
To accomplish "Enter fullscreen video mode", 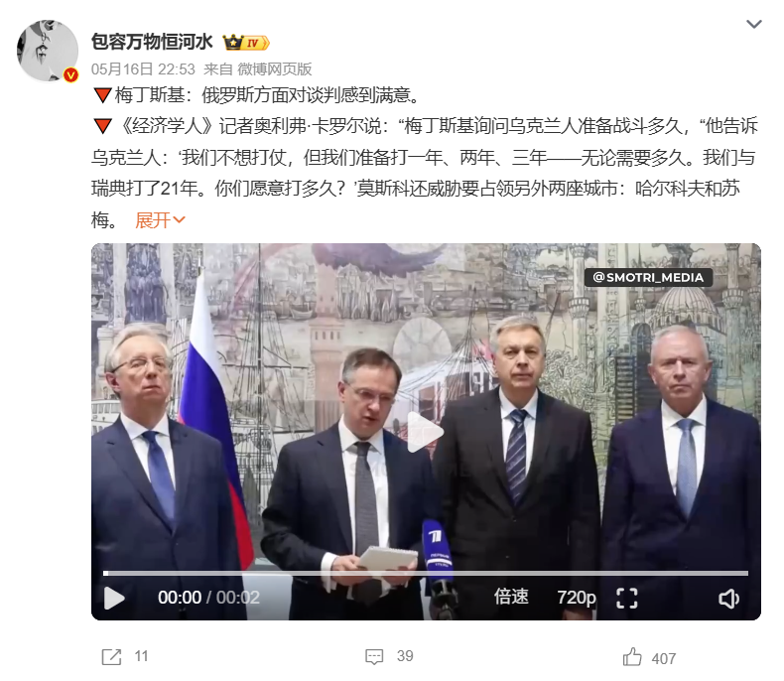I will (626, 598).
